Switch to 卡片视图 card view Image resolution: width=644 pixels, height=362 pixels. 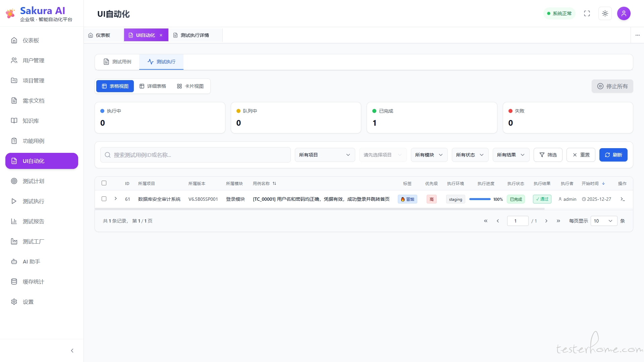190,86
